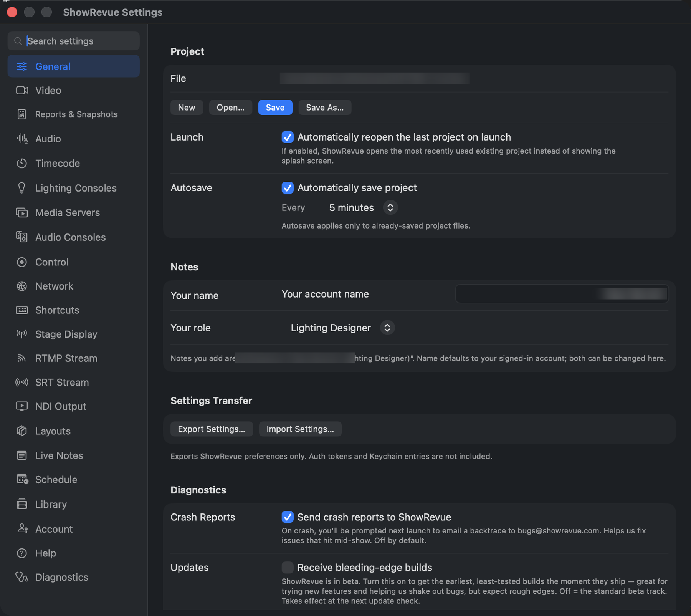This screenshot has height=616, width=691.
Task: Toggle Send crash reports to ShowRevue
Action: pyautogui.click(x=288, y=517)
